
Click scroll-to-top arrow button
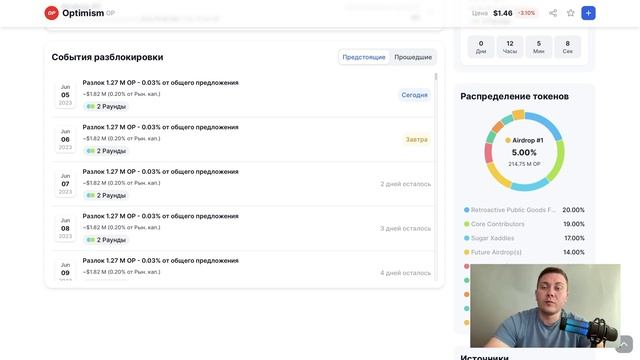[624, 344]
